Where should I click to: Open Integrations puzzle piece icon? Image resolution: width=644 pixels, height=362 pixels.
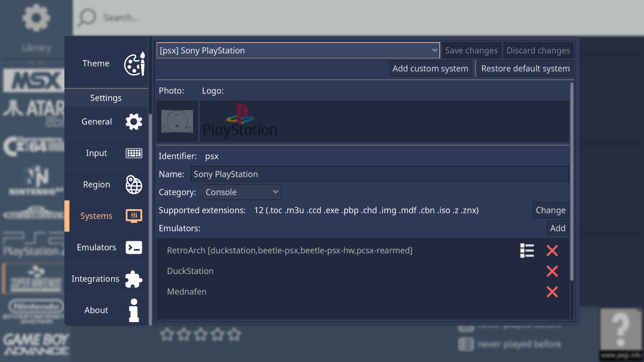point(134,279)
